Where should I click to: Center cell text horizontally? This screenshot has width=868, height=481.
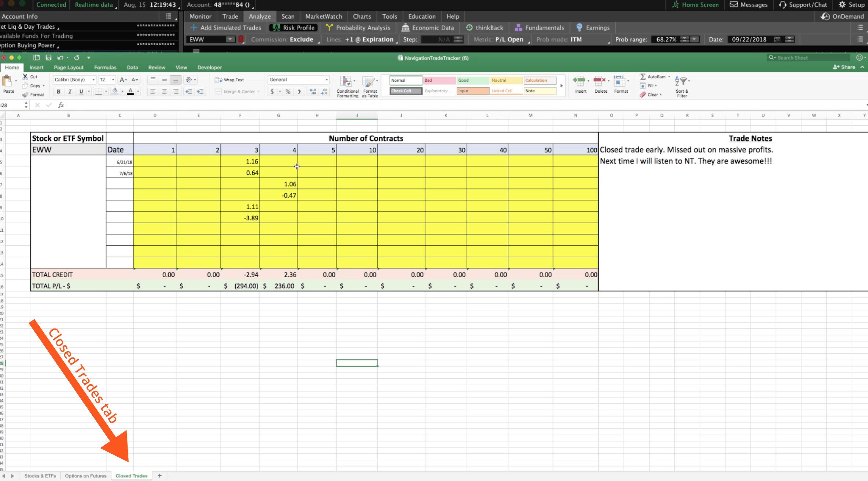(x=164, y=92)
